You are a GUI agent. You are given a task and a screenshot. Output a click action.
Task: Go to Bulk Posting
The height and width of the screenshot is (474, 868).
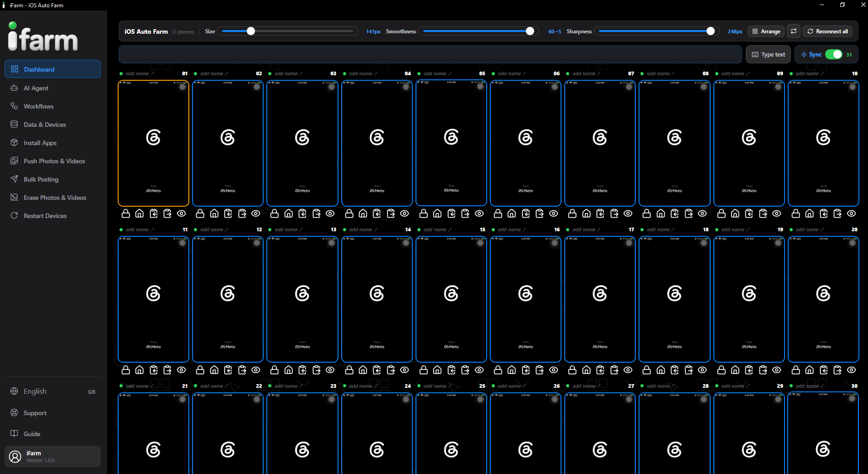[52, 179]
